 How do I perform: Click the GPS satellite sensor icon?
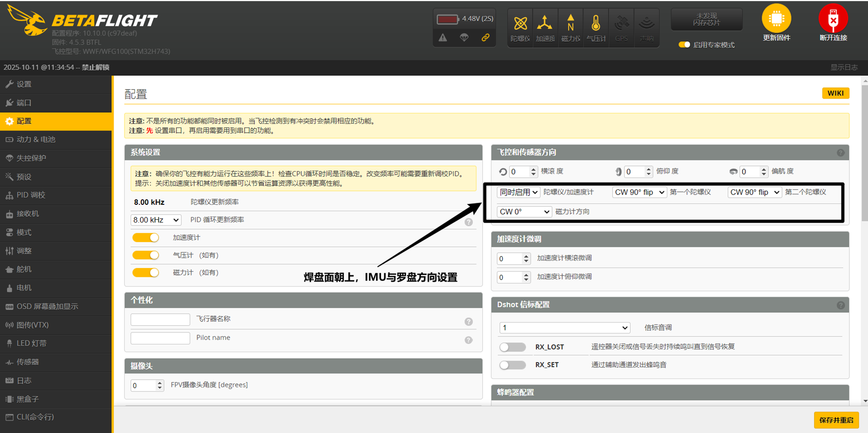point(621,24)
